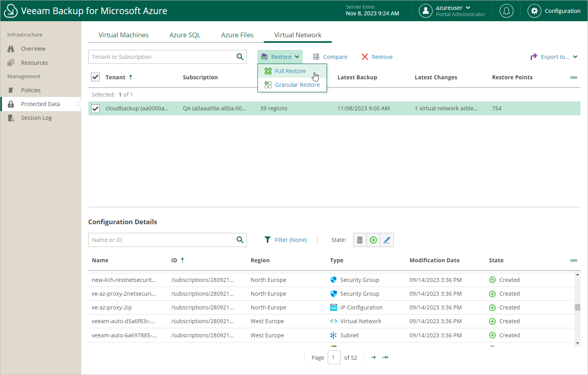Open Configuration settings gear

point(534,11)
